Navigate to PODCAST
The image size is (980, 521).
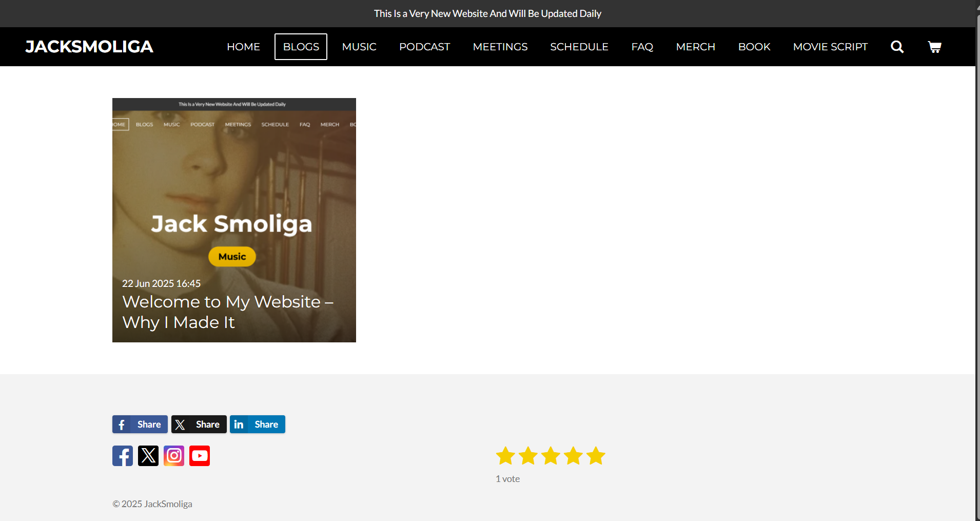[424, 47]
